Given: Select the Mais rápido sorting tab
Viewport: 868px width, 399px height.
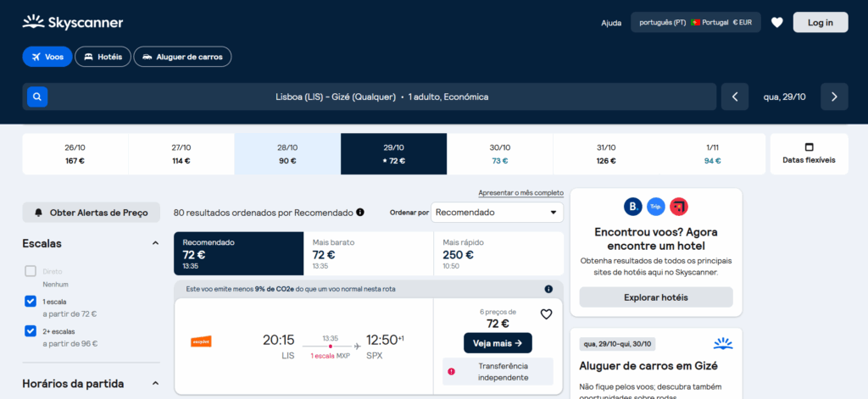Looking at the screenshot, I should click(498, 253).
